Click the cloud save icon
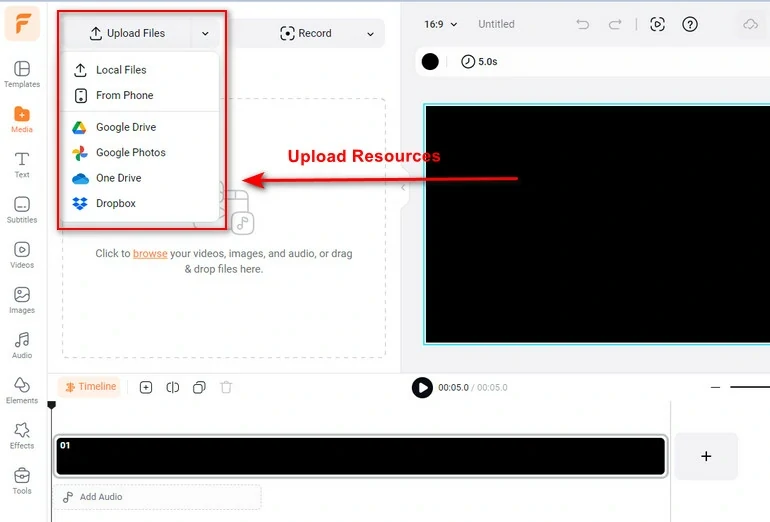This screenshot has width=770, height=522. (x=750, y=24)
